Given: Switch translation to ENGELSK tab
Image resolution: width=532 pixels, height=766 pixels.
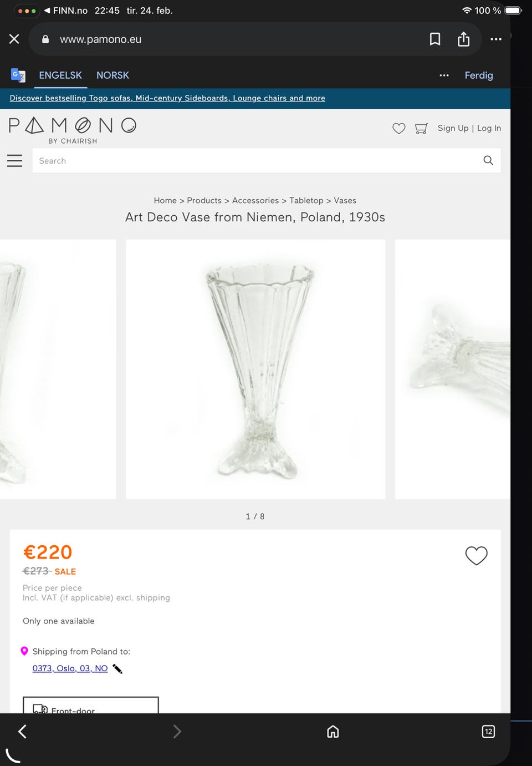Looking at the screenshot, I should 60,75.
